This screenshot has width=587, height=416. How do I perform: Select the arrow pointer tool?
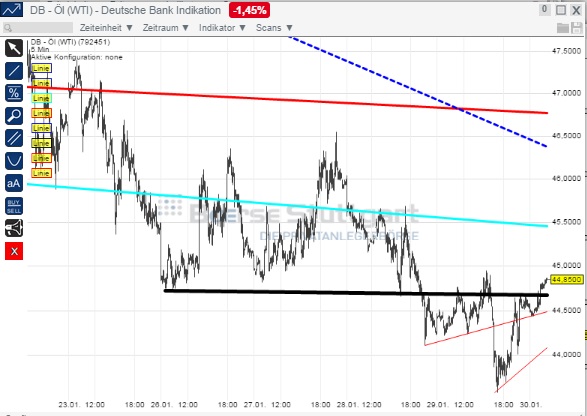(14, 48)
